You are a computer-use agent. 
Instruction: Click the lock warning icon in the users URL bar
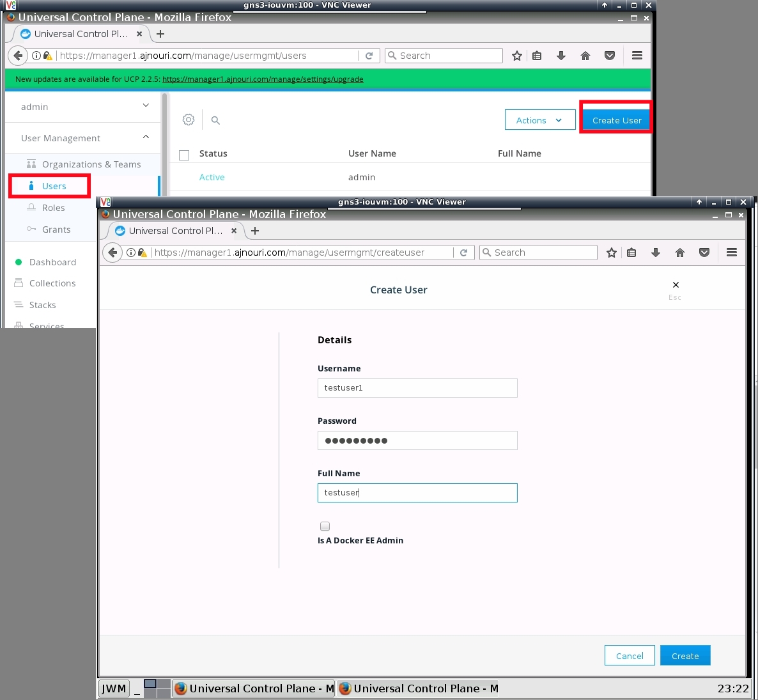click(x=48, y=56)
